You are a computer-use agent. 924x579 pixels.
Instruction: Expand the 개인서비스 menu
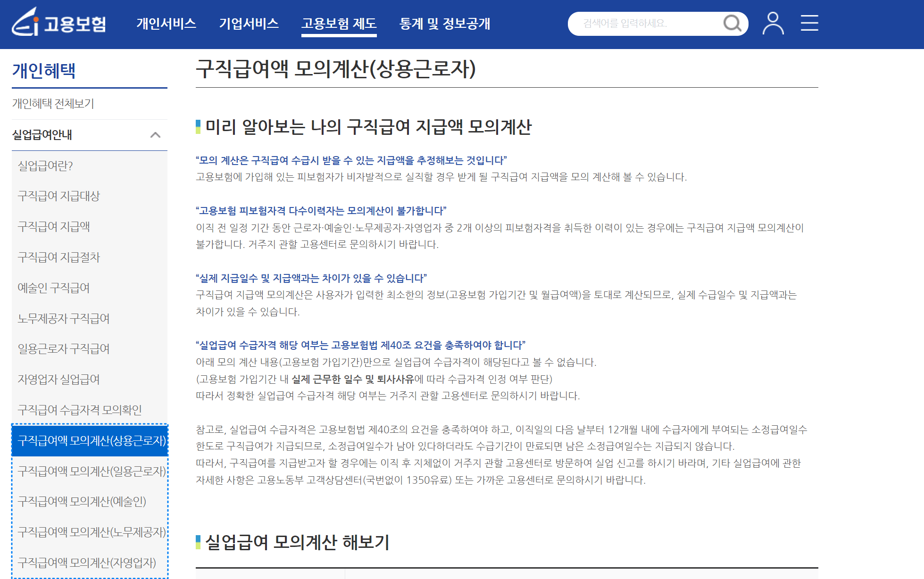click(166, 24)
